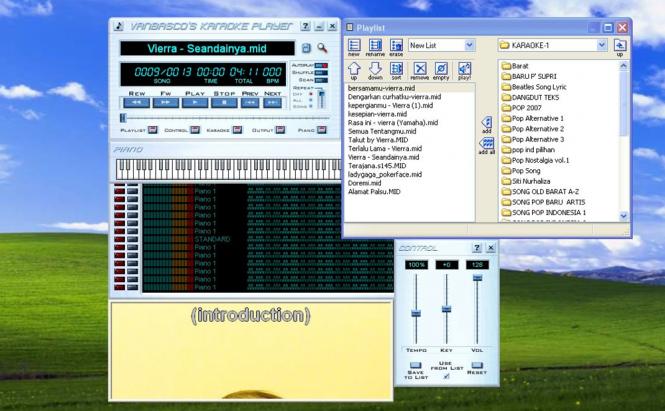The width and height of the screenshot is (665, 411).
Task: Click the save icon beside song title
Action: coord(306,48)
